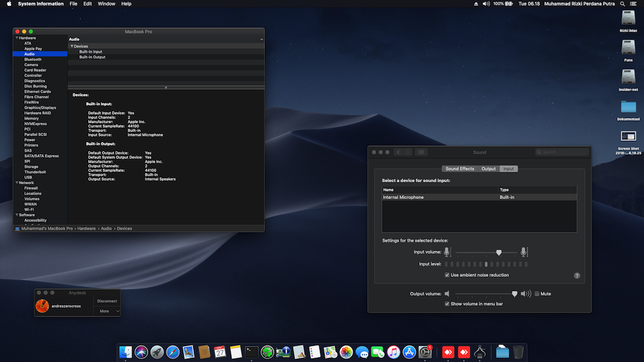644x362 pixels.
Task: Click the Input volume slider handle
Action: 498,252
